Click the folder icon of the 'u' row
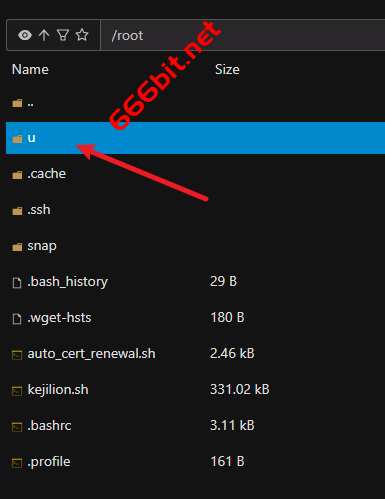The height and width of the screenshot is (499, 385). tap(17, 139)
